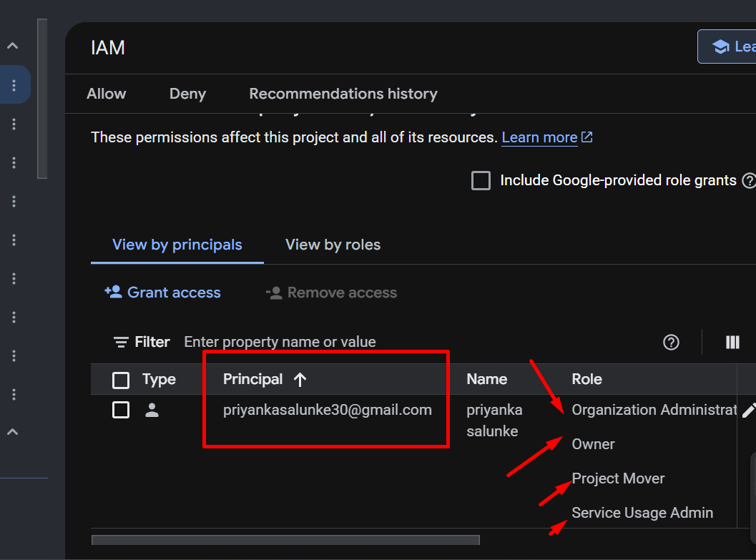
Task: Open the Allow tab
Action: coord(106,94)
